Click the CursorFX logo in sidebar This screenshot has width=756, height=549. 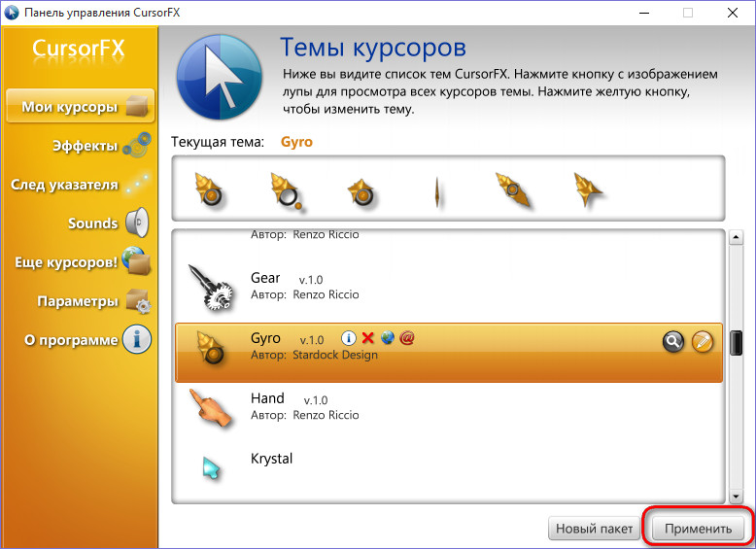pyautogui.click(x=79, y=49)
